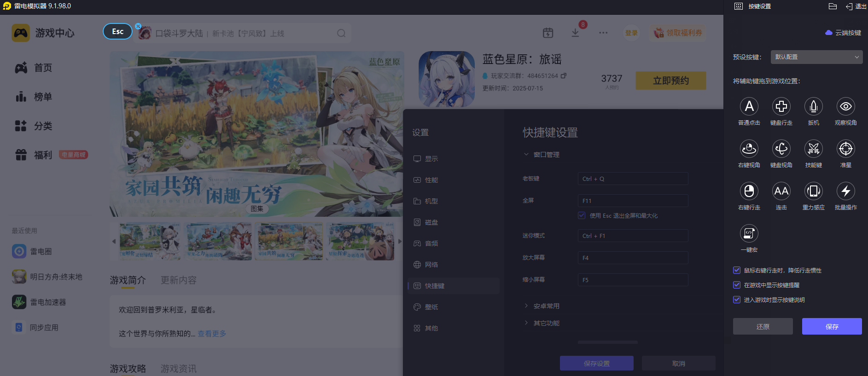Collapse the 窗口管理 section

pyautogui.click(x=526, y=154)
